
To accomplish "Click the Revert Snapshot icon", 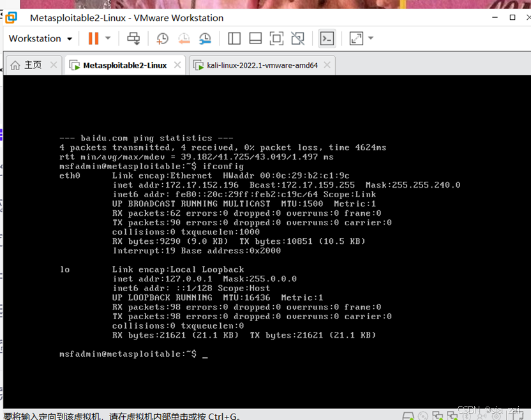I will [184, 38].
